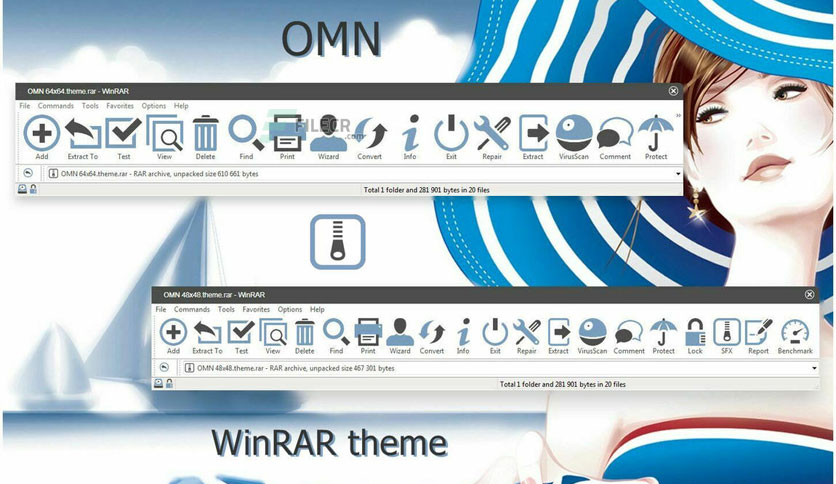Open View icon in OMN 64x64 window

tap(164, 133)
